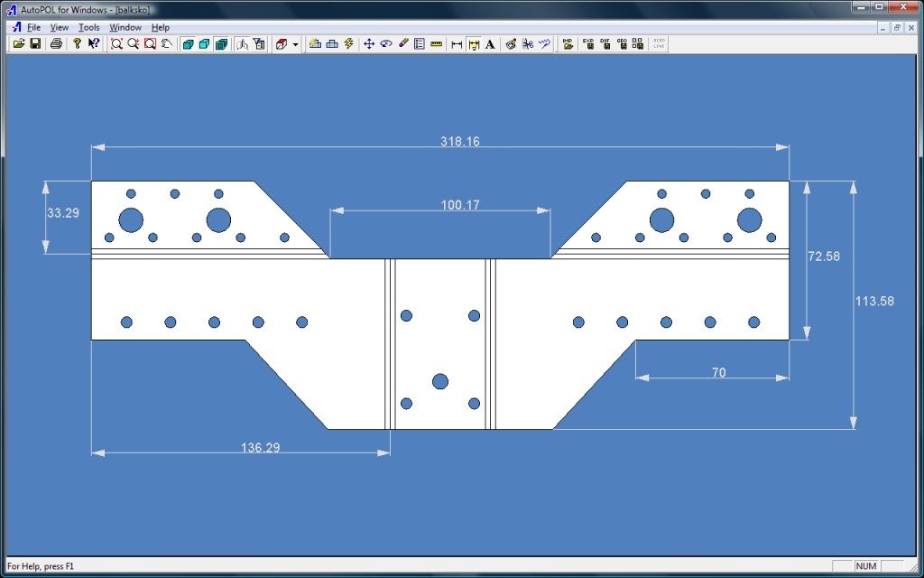Click the 318.16 overall width dimension
This screenshot has height=578, width=924.
click(460, 142)
